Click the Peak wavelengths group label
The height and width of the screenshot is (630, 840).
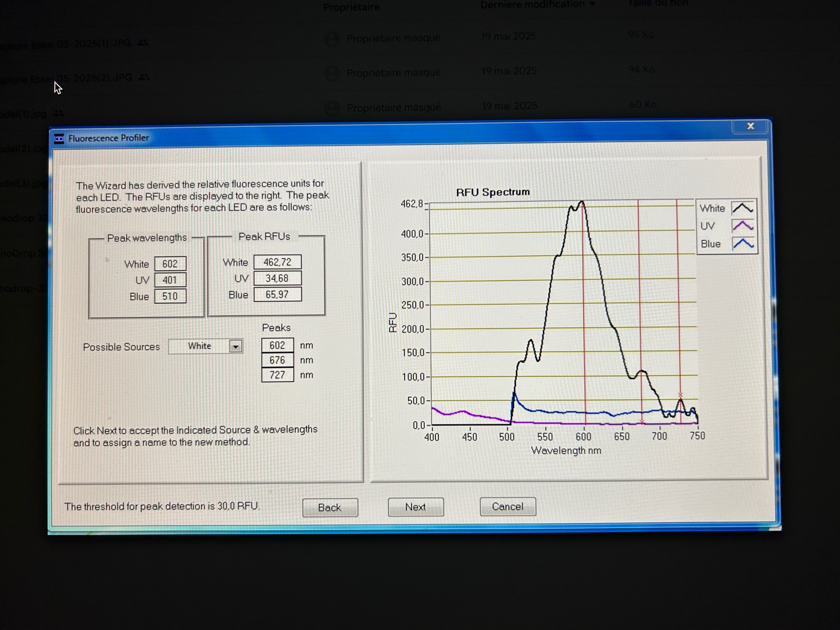pos(147,237)
